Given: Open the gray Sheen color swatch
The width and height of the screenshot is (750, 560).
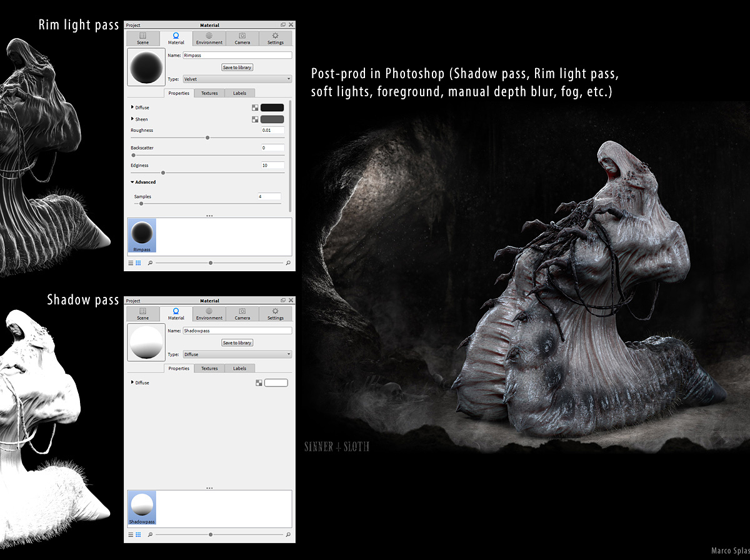Looking at the screenshot, I should tap(272, 119).
